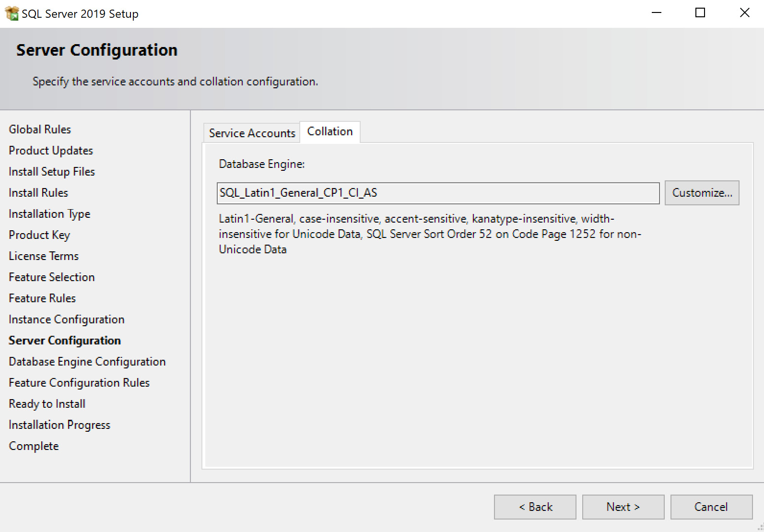
Task: Grab the window resize grip corner
Action: tap(760, 528)
